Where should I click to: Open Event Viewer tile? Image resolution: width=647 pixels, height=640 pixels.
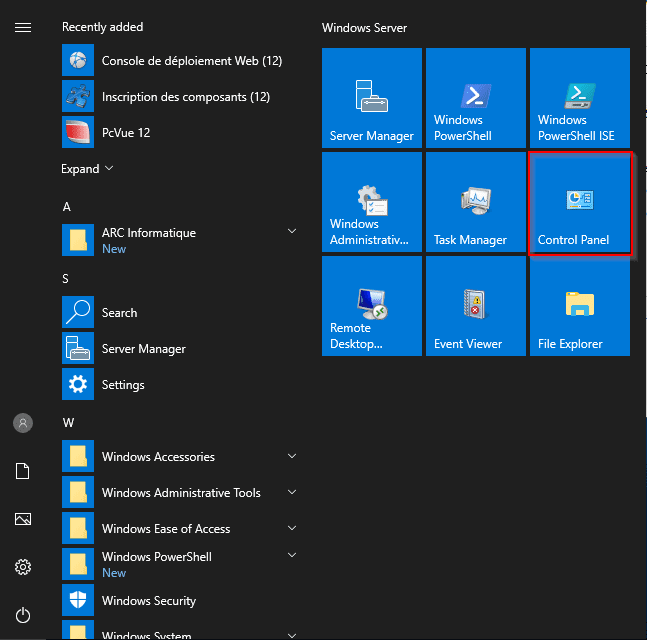pyautogui.click(x=476, y=306)
